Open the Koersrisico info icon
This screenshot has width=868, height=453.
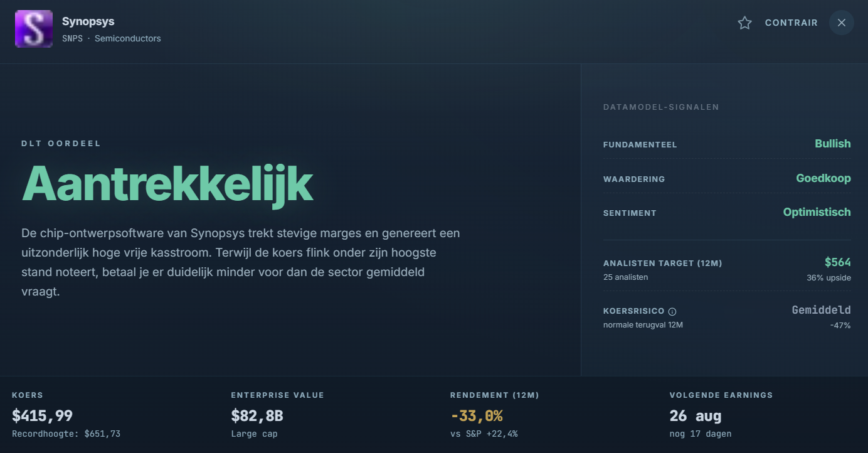tap(672, 312)
